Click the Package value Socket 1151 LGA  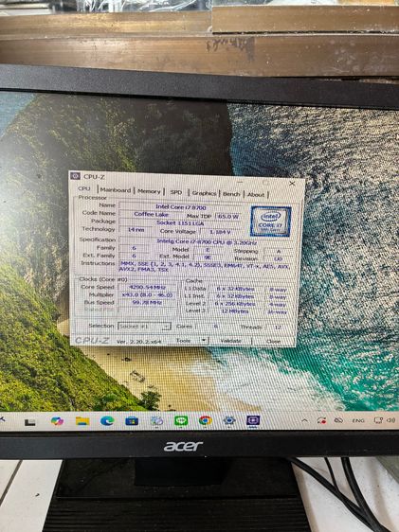tap(180, 222)
